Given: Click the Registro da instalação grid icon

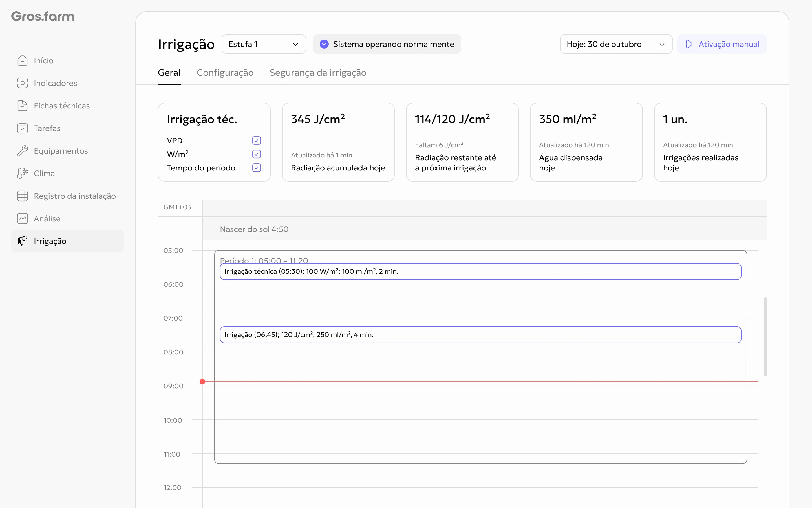Looking at the screenshot, I should pos(23,196).
